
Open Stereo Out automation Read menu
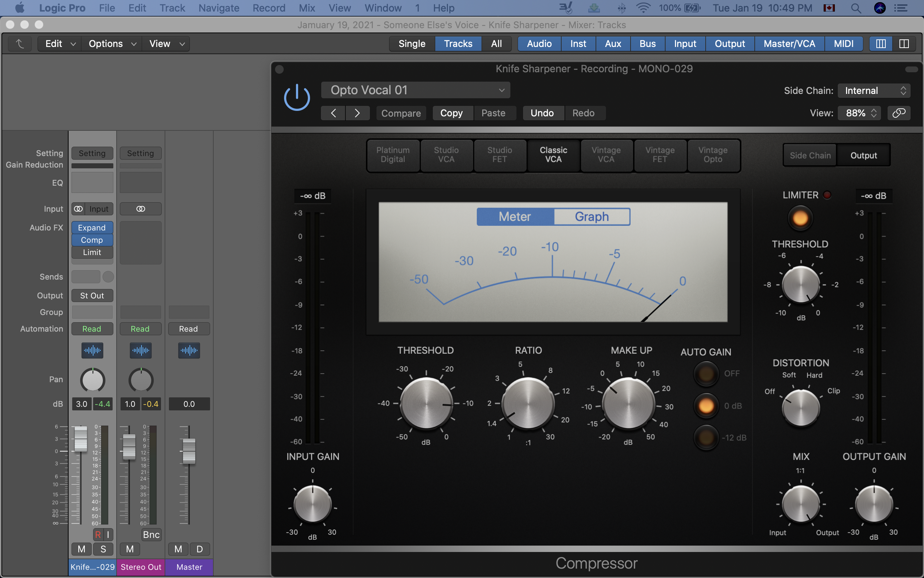140,329
